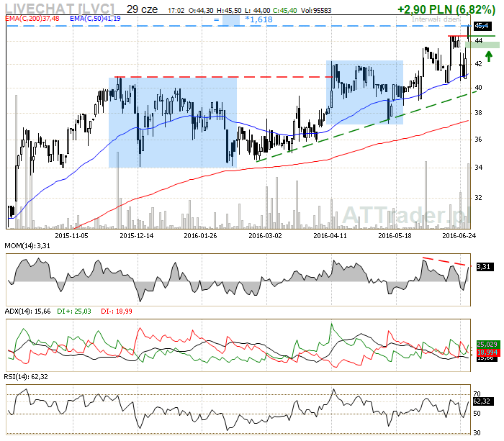Image resolution: width=504 pixels, height=441 pixels.
Task: Click the black 45,4 current price tag
Action: pos(482,26)
